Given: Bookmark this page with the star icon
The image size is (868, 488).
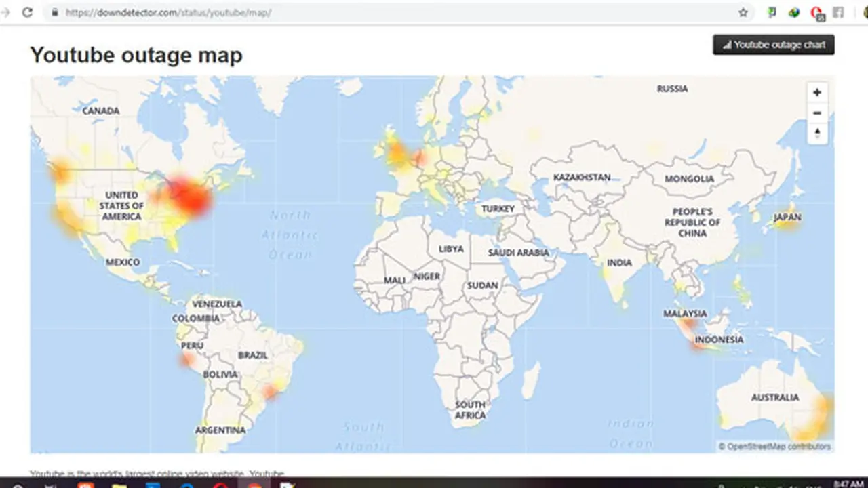Looking at the screenshot, I should [x=743, y=12].
